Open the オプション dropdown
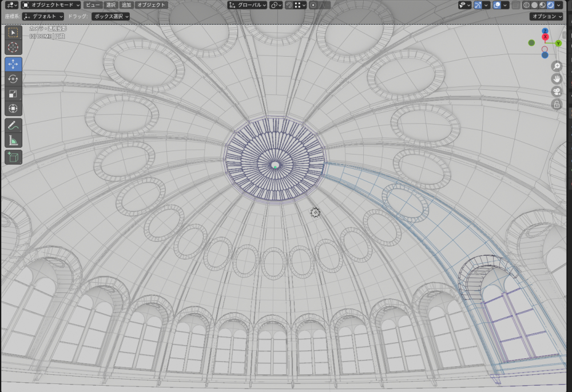 pyautogui.click(x=546, y=17)
